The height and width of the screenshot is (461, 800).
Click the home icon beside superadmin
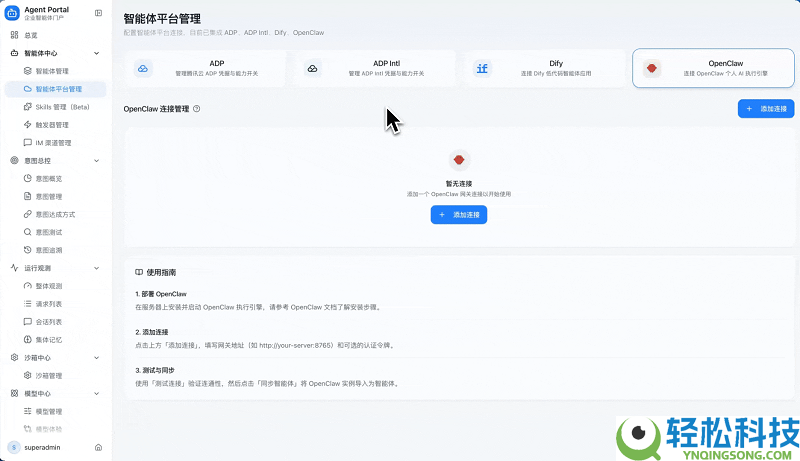tap(98, 447)
